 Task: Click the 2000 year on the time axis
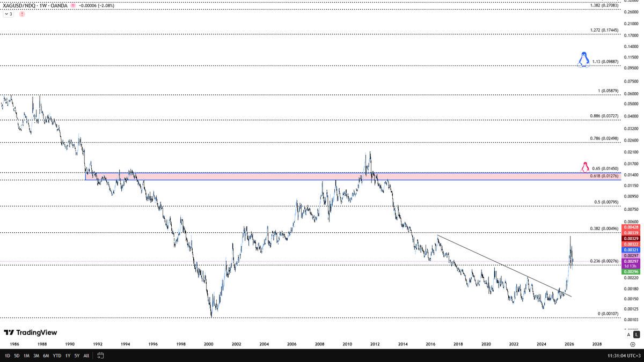[x=209, y=344]
